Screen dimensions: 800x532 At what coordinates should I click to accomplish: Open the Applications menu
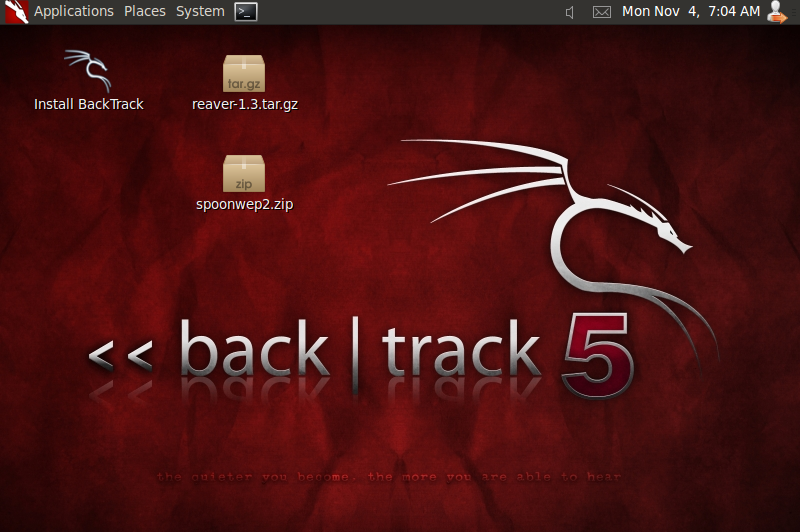73,11
